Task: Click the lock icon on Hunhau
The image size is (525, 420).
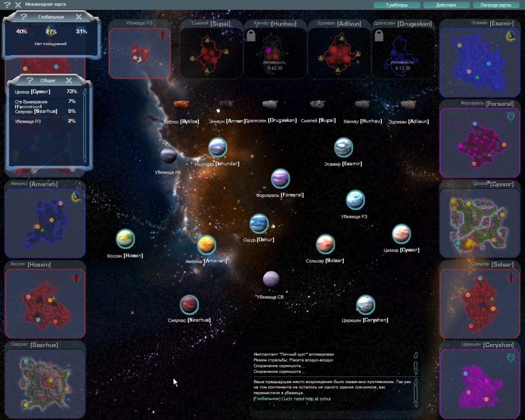Action: pyautogui.click(x=251, y=35)
